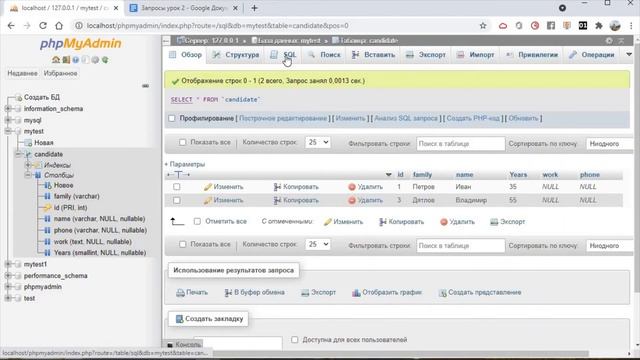Check the bottom Show all (Показать все) checkbox
Image resolution: width=640 pixels, height=360 pixels.
coord(182,244)
